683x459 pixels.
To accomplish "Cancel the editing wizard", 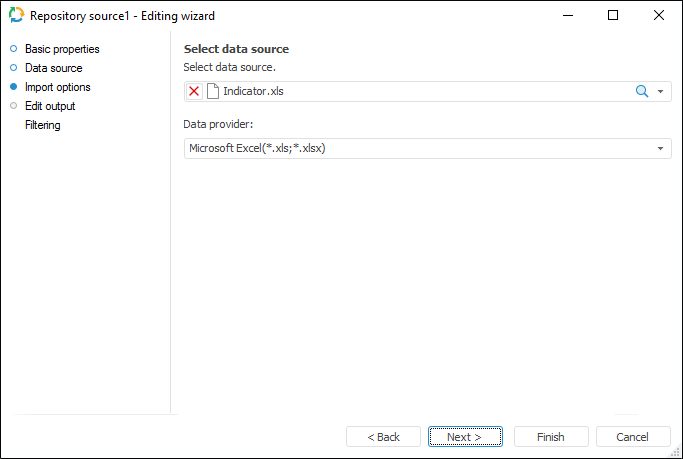I will click(x=633, y=437).
